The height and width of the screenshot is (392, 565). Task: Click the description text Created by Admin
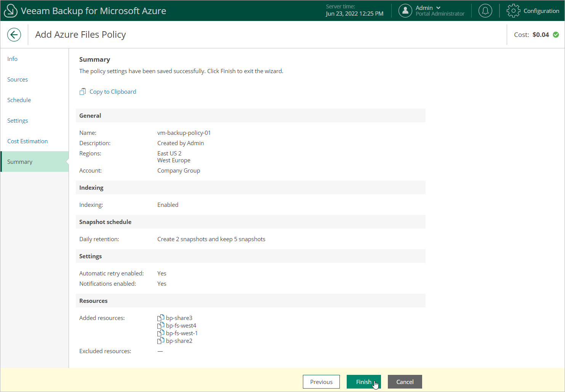pos(181,143)
